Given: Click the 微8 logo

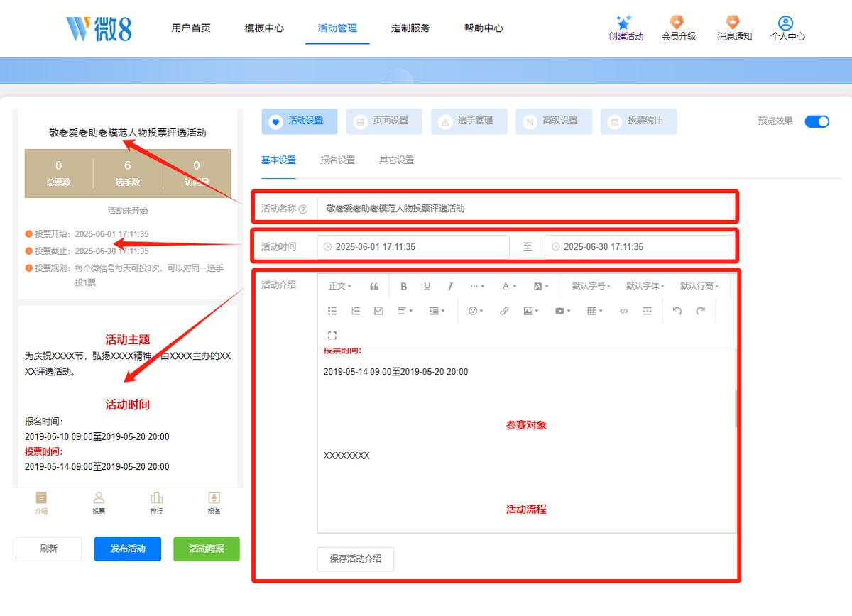Looking at the screenshot, I should [x=99, y=28].
